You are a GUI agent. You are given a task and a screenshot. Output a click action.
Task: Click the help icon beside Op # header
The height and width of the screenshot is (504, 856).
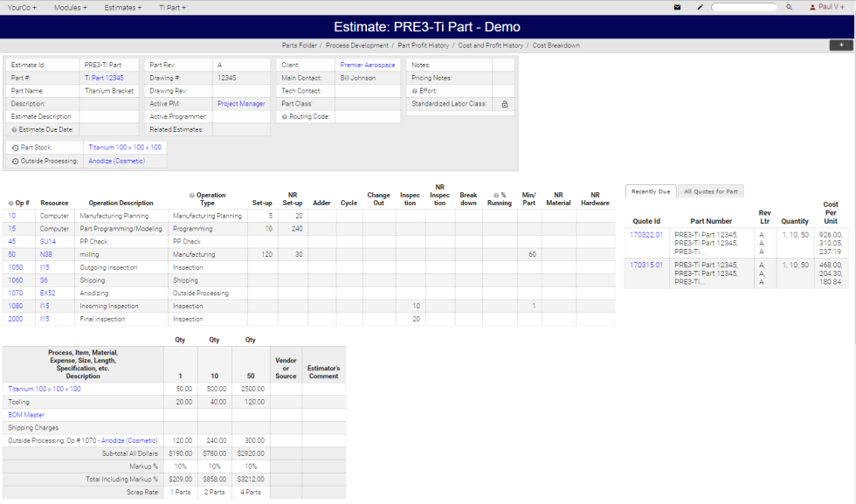tap(10, 203)
